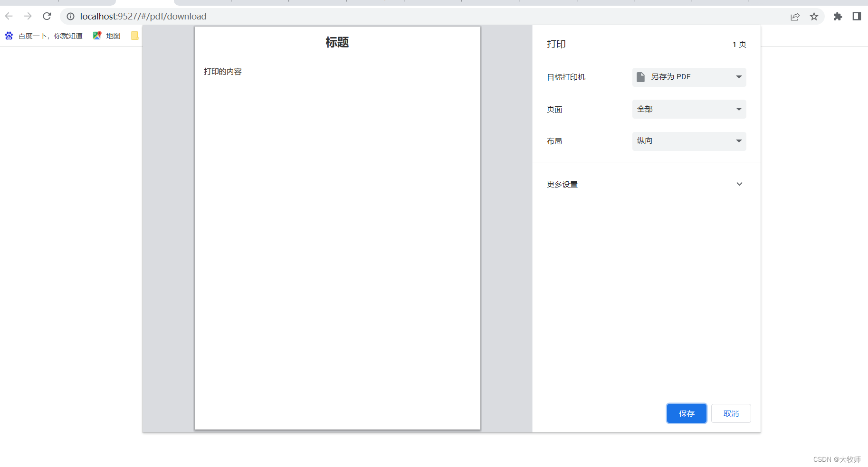This screenshot has width=868, height=467.
Task: Click the share icon
Action: click(x=795, y=16)
